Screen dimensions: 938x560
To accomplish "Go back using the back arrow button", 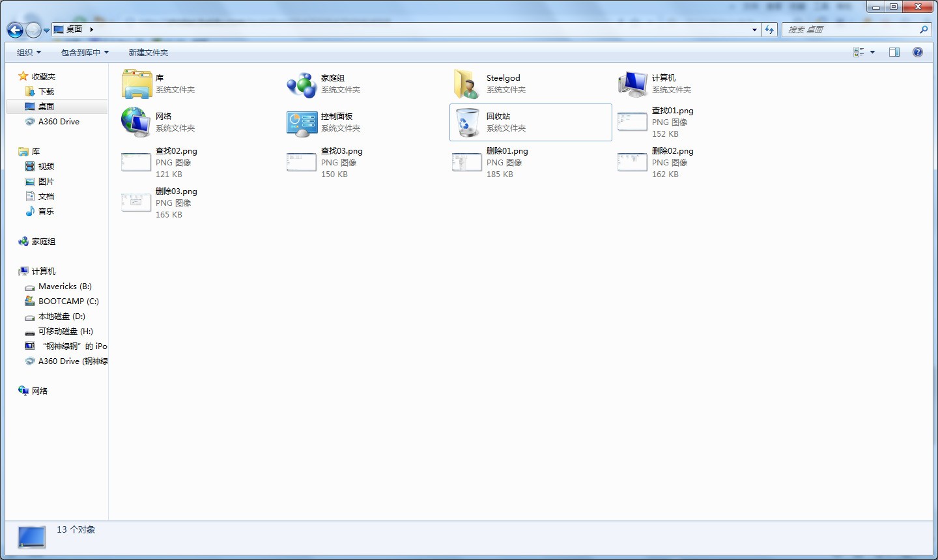I will click(x=15, y=30).
